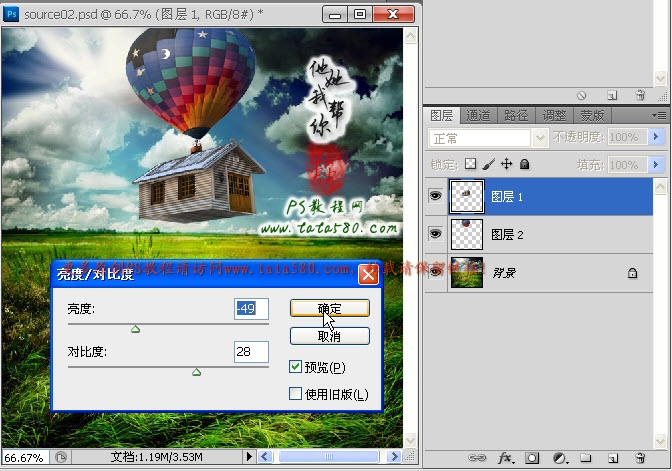
Task: Switch to the 通道 tab
Action: (478, 116)
